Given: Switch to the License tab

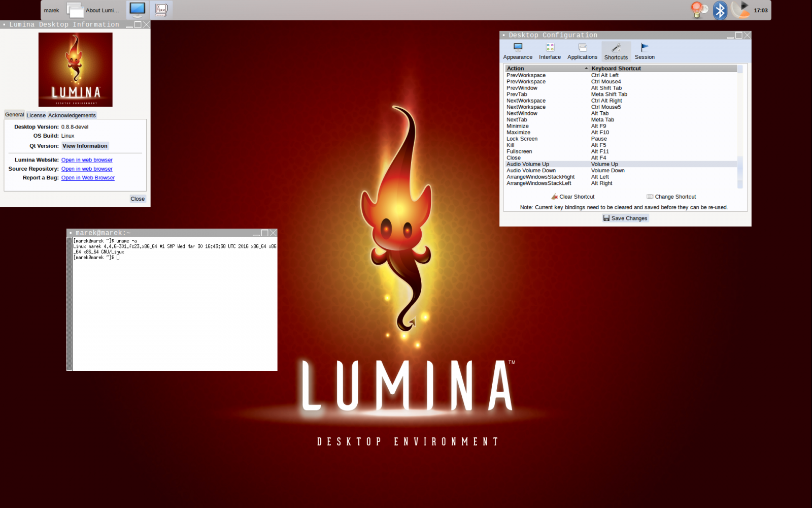Looking at the screenshot, I should pyautogui.click(x=36, y=115).
